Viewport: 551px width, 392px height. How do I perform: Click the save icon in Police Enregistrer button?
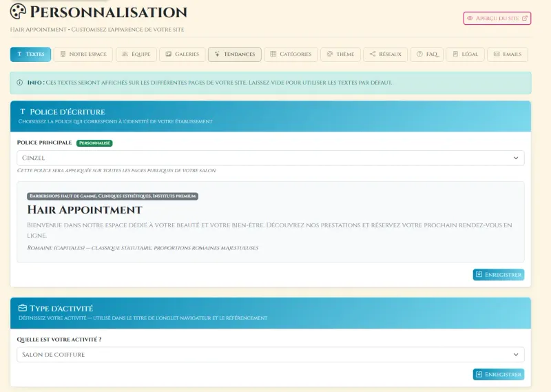[x=479, y=275]
